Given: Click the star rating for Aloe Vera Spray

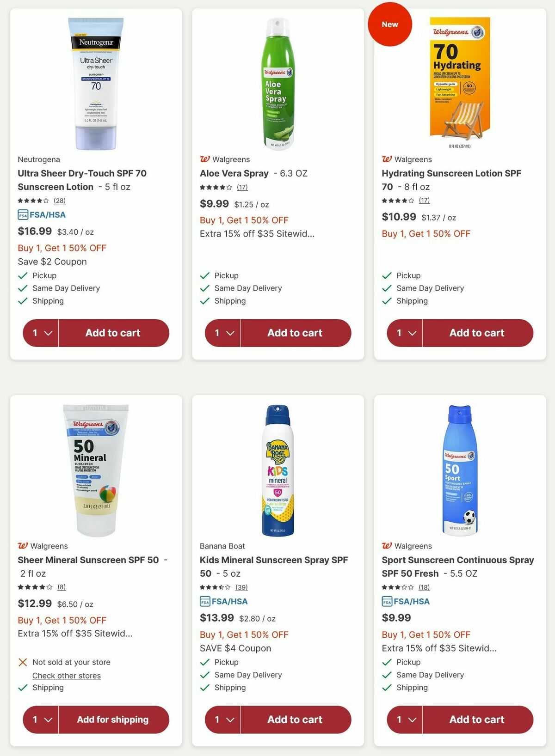Looking at the screenshot, I should tap(215, 187).
